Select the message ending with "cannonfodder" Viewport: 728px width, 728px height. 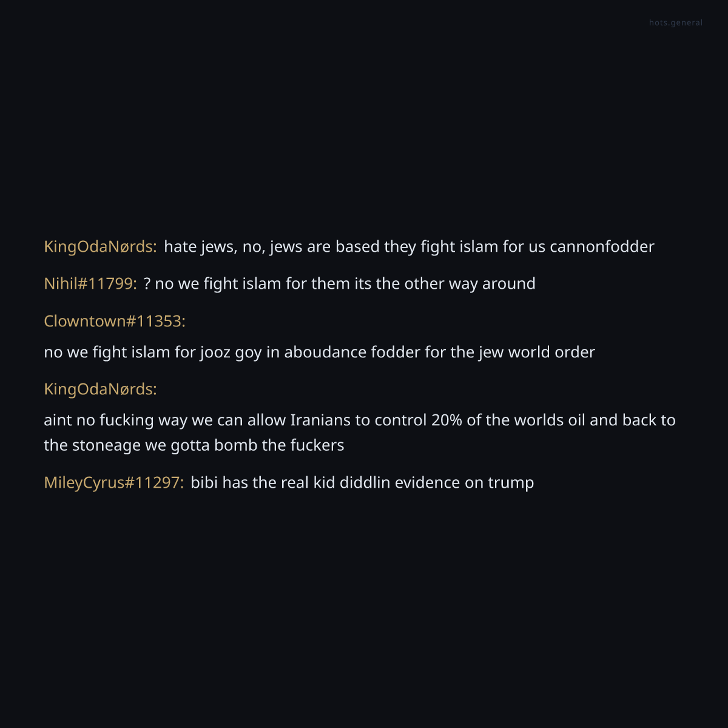click(x=408, y=247)
